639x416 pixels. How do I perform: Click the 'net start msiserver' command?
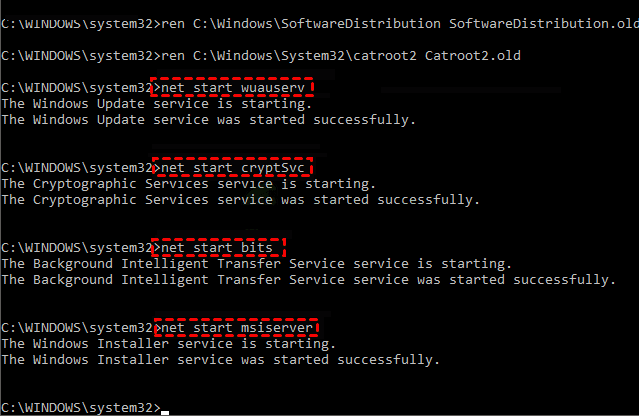tap(239, 327)
